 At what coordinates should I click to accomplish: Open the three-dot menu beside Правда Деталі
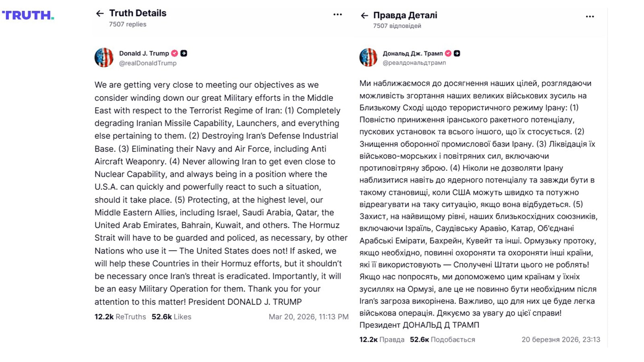pyautogui.click(x=590, y=16)
